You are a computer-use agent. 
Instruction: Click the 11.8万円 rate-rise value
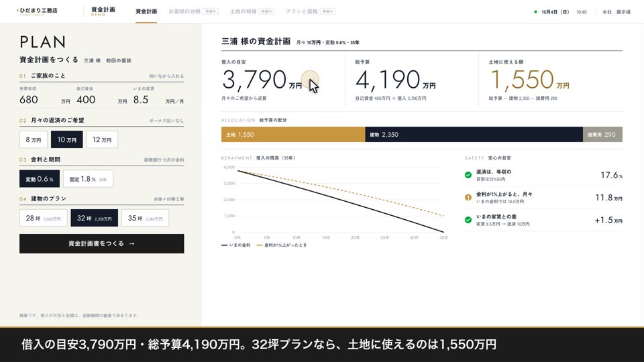point(608,198)
